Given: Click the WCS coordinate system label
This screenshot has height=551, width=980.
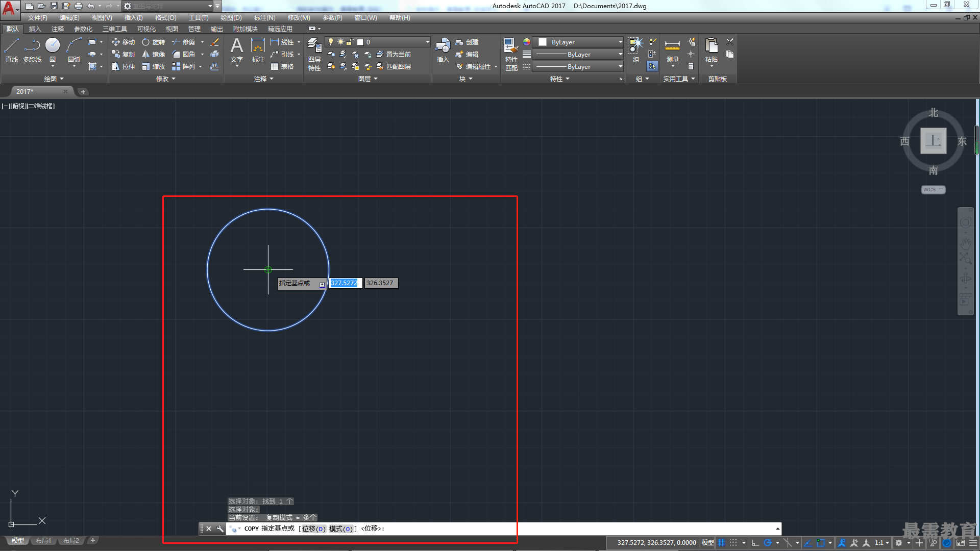Looking at the screenshot, I should tap(933, 190).
